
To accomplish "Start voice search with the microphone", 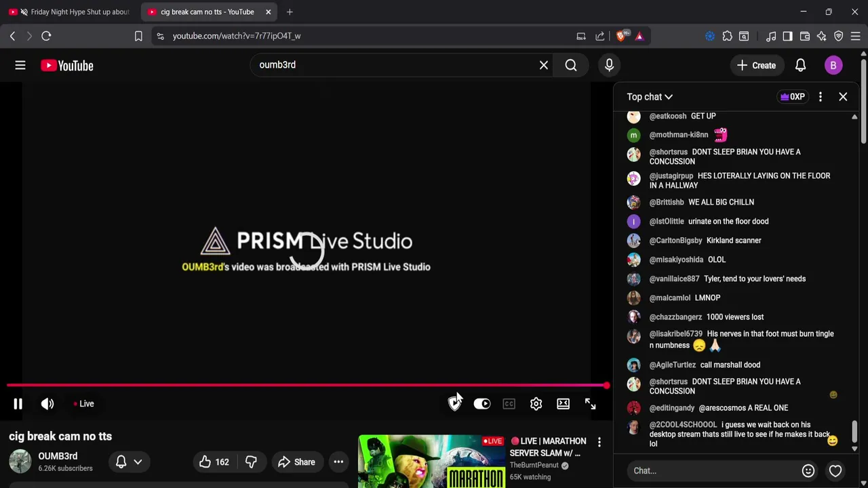I will (609, 65).
